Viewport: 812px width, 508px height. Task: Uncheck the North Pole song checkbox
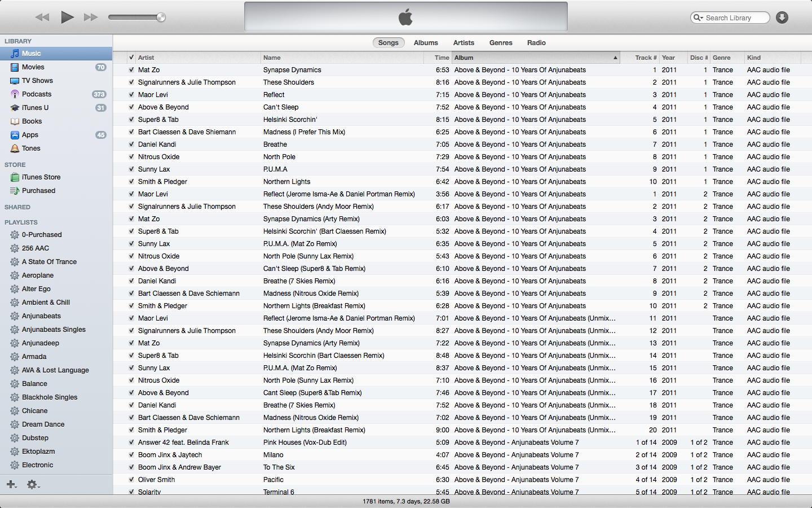[131, 157]
